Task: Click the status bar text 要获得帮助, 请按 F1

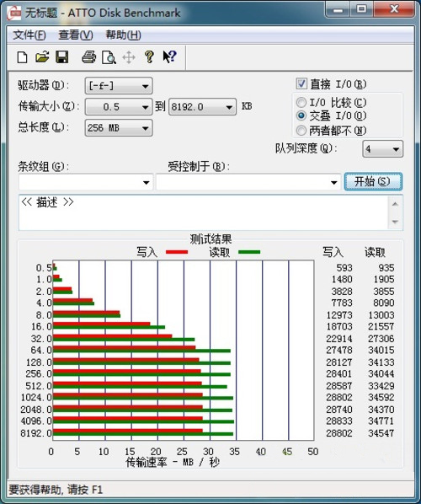Action: (56, 490)
